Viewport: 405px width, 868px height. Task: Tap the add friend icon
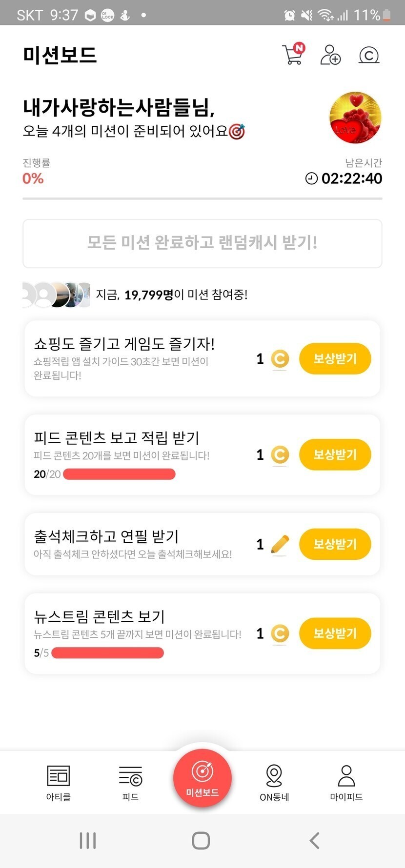[330, 55]
